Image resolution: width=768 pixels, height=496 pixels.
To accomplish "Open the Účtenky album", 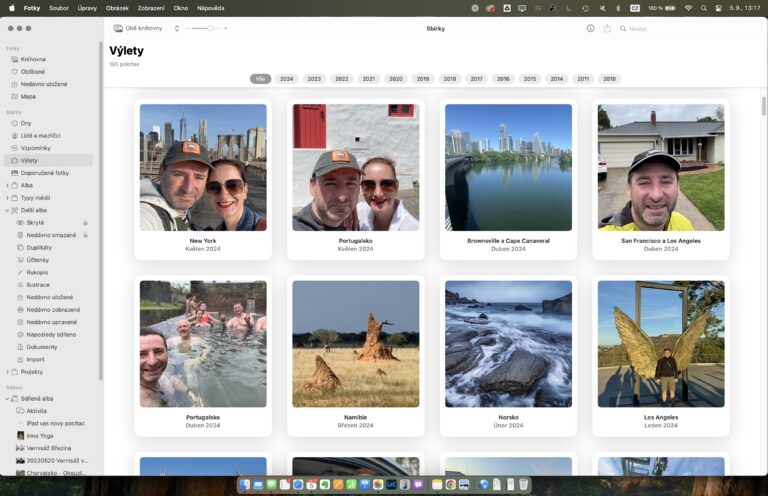I will [x=37, y=260].
